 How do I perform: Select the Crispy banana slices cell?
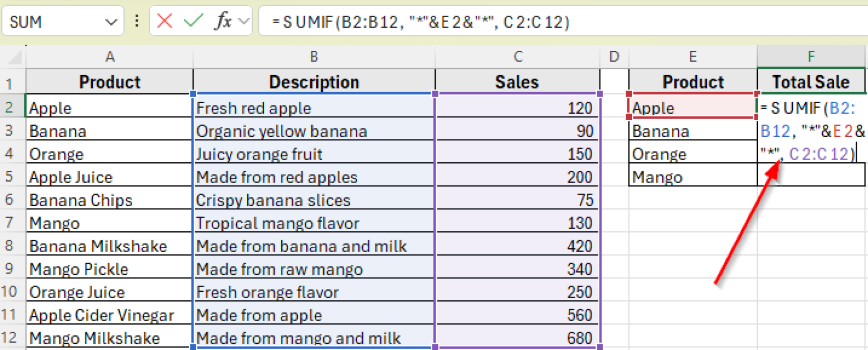pyautogui.click(x=314, y=200)
